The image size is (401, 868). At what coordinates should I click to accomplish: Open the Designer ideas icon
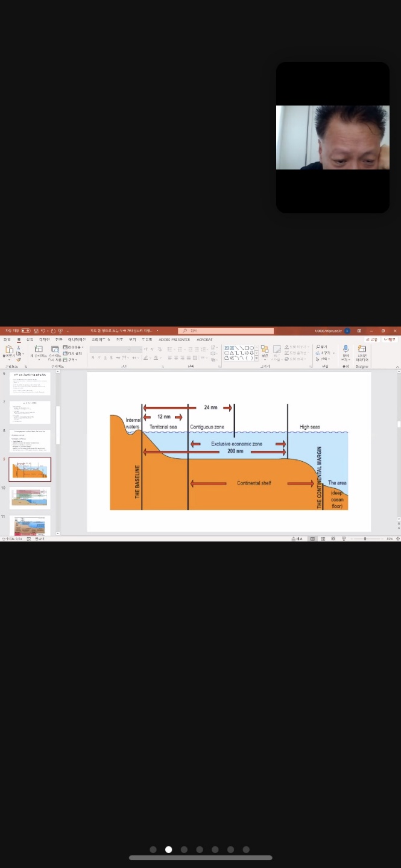tap(362, 350)
